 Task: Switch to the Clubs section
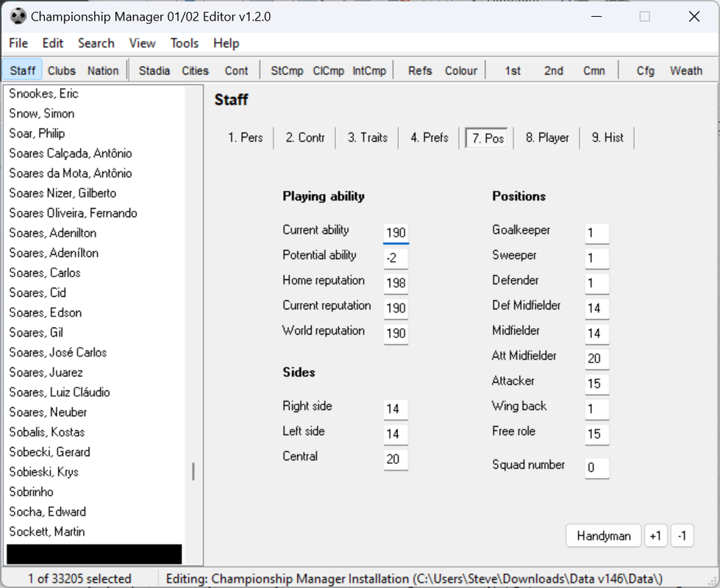62,71
